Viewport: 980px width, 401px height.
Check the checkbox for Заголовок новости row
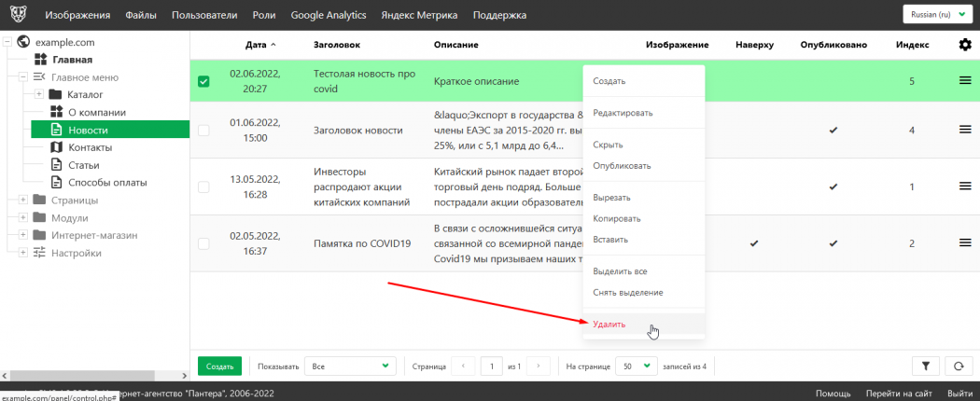tap(203, 130)
